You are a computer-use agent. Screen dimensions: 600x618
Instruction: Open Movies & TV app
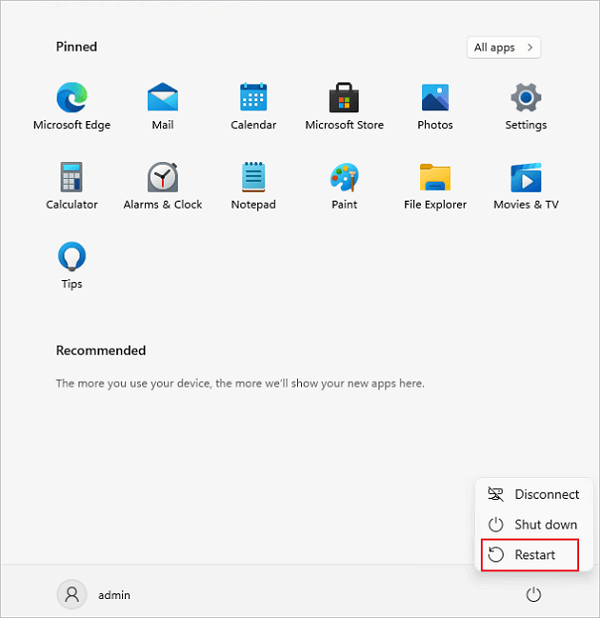526,178
